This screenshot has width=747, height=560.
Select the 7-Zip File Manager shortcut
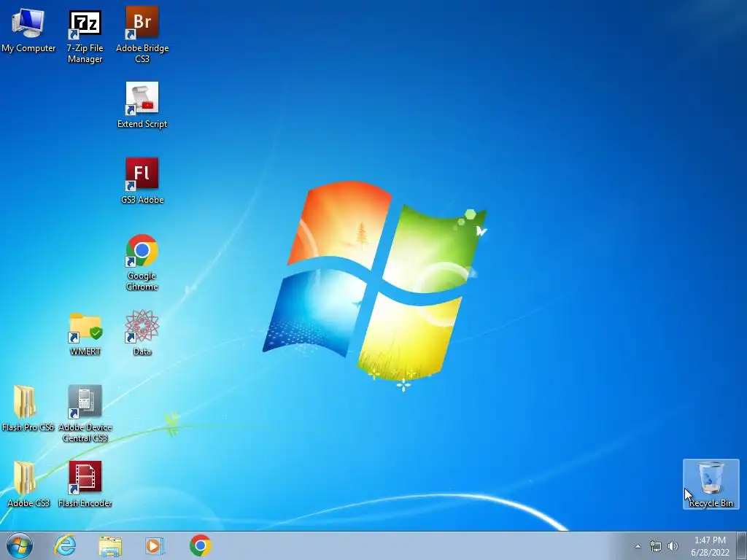85,36
